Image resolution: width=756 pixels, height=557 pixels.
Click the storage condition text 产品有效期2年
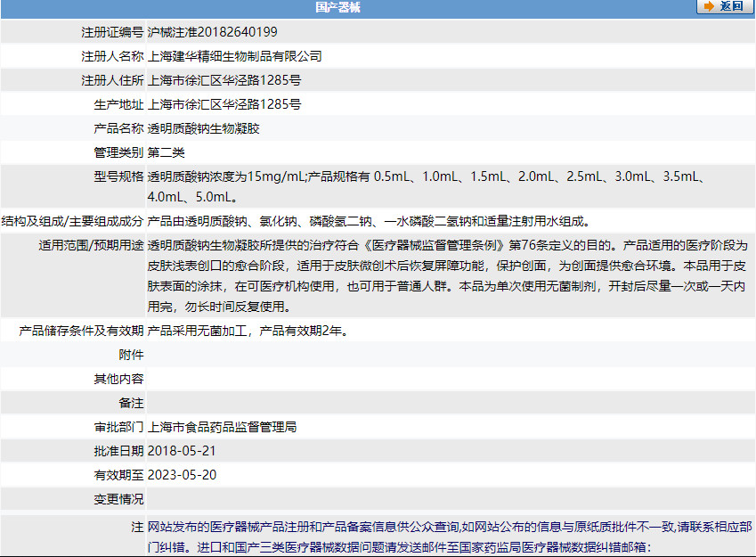coord(247,331)
